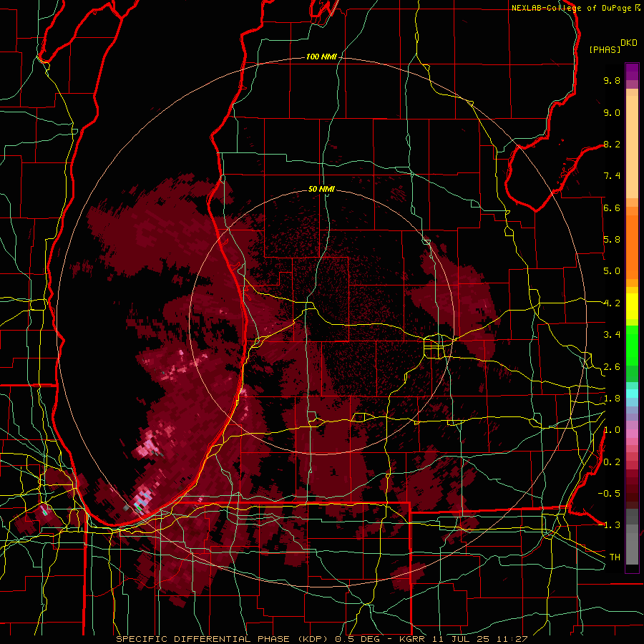Viewport: 644px width, 644px height.
Task: Click the 'TH' threshold label on legend
Action: pyautogui.click(x=615, y=557)
